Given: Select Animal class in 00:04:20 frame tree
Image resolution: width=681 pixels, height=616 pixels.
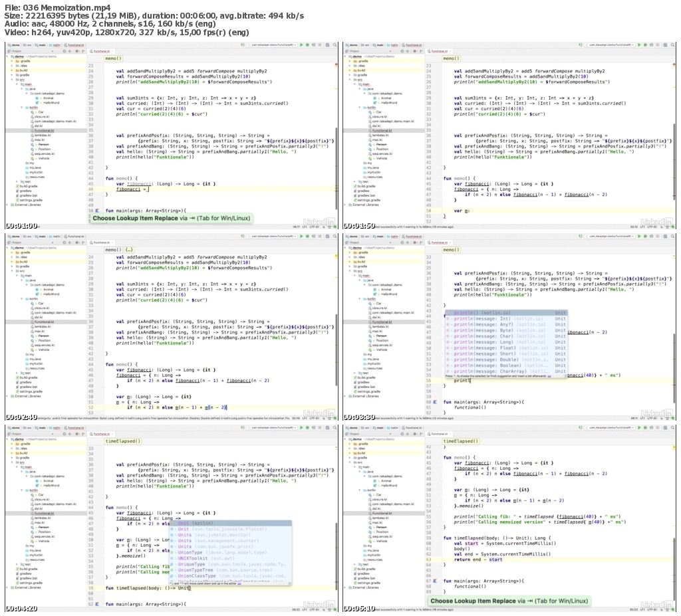Looking at the screenshot, I should click(46, 481).
